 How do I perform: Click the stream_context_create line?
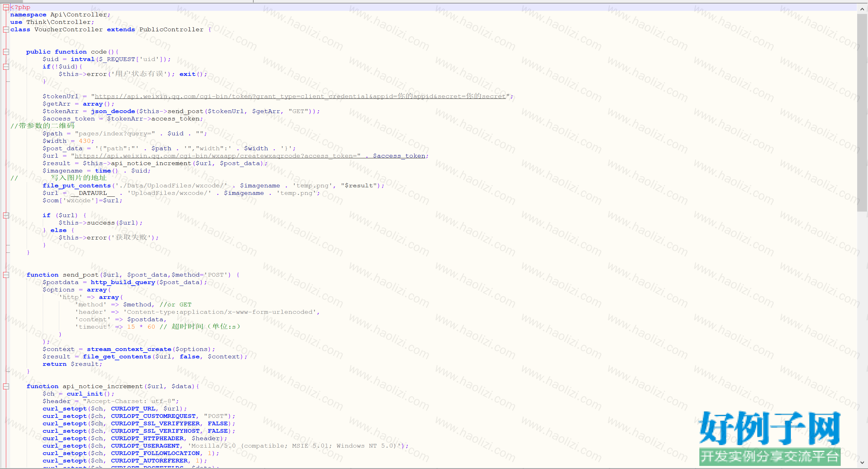pyautogui.click(x=129, y=349)
